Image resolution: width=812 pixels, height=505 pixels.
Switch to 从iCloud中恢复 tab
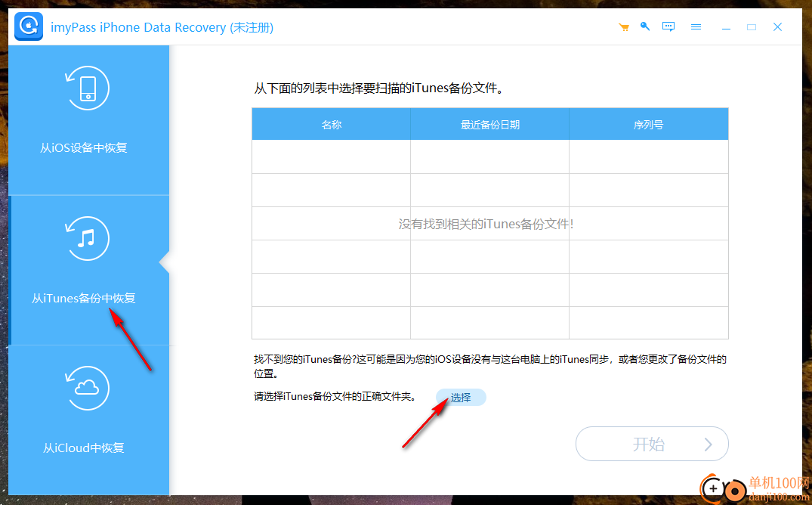point(88,420)
